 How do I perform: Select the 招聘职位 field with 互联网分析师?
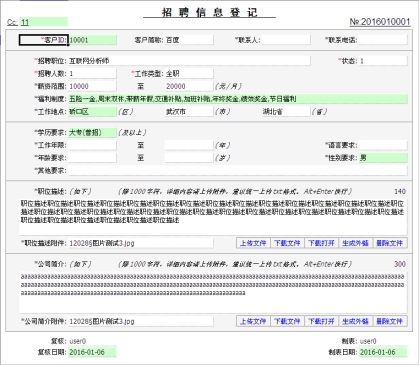pos(189,61)
